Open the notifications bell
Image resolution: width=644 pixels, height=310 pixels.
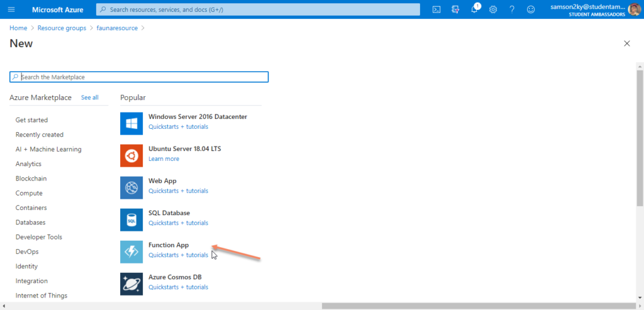coord(474,9)
